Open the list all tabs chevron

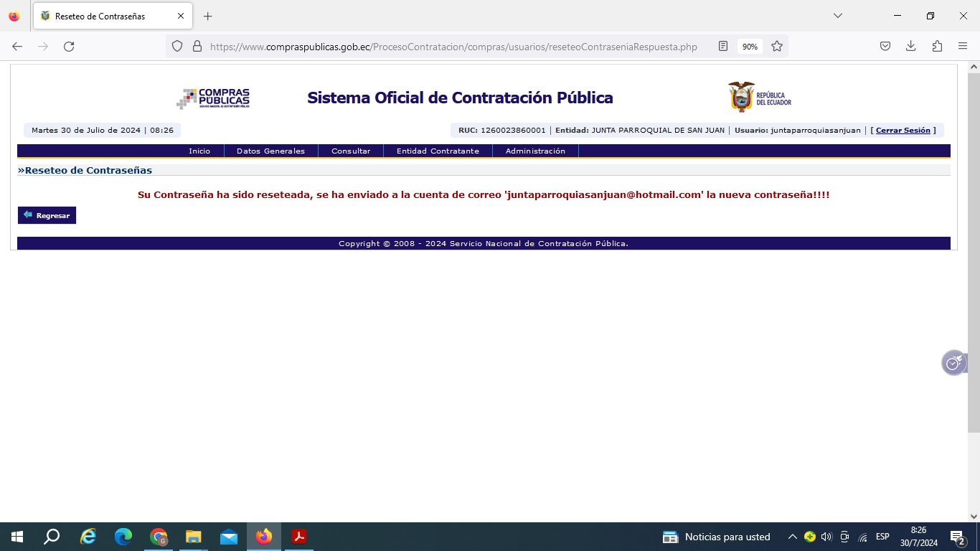837,16
